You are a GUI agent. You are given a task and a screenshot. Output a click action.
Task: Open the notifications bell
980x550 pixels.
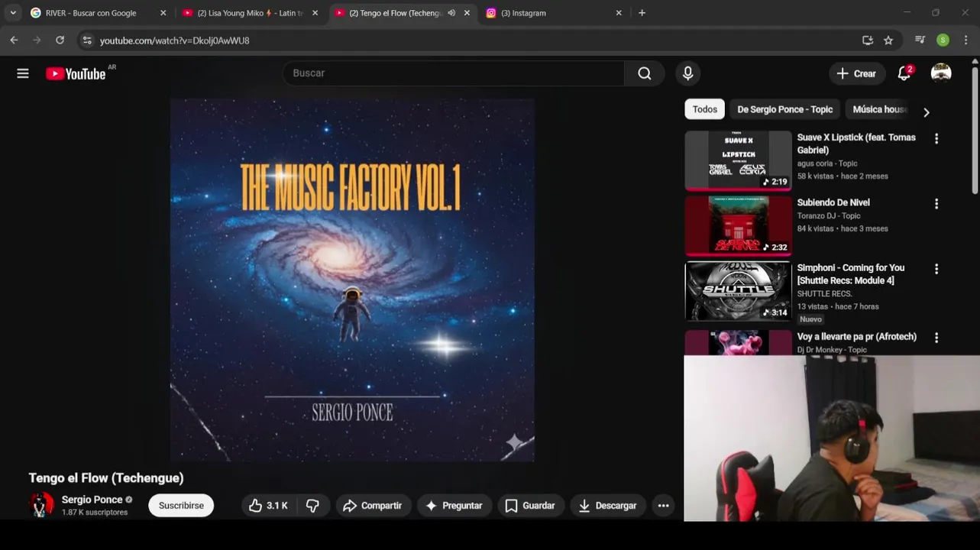coord(904,73)
